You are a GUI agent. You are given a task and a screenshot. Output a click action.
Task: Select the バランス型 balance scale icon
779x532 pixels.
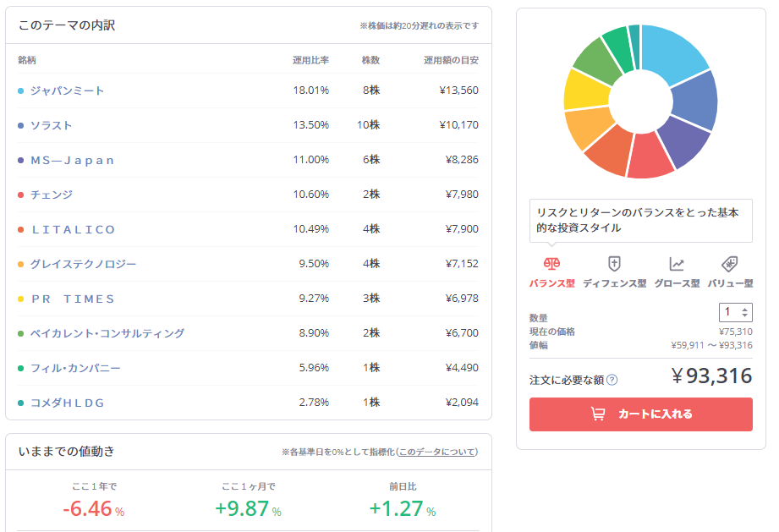click(551, 263)
